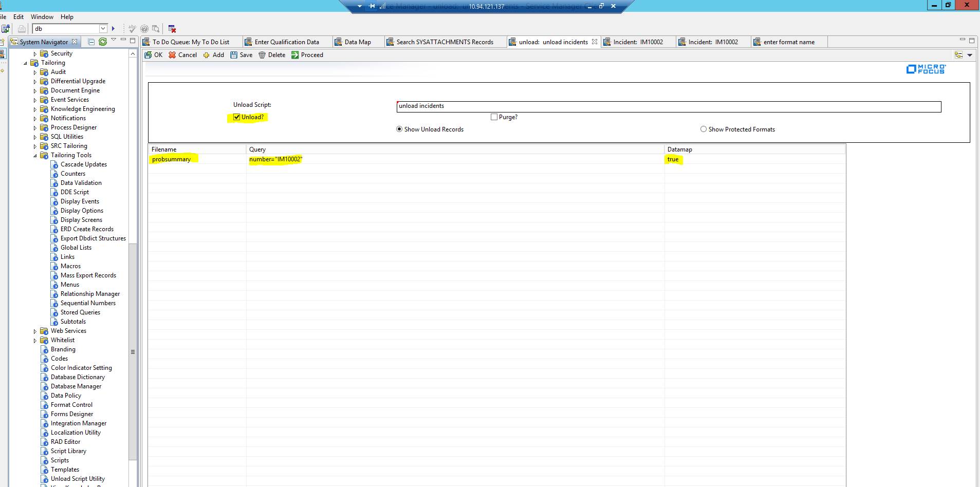Uncheck the Unload? checkbox
This screenshot has width=980, height=487.
tap(236, 117)
